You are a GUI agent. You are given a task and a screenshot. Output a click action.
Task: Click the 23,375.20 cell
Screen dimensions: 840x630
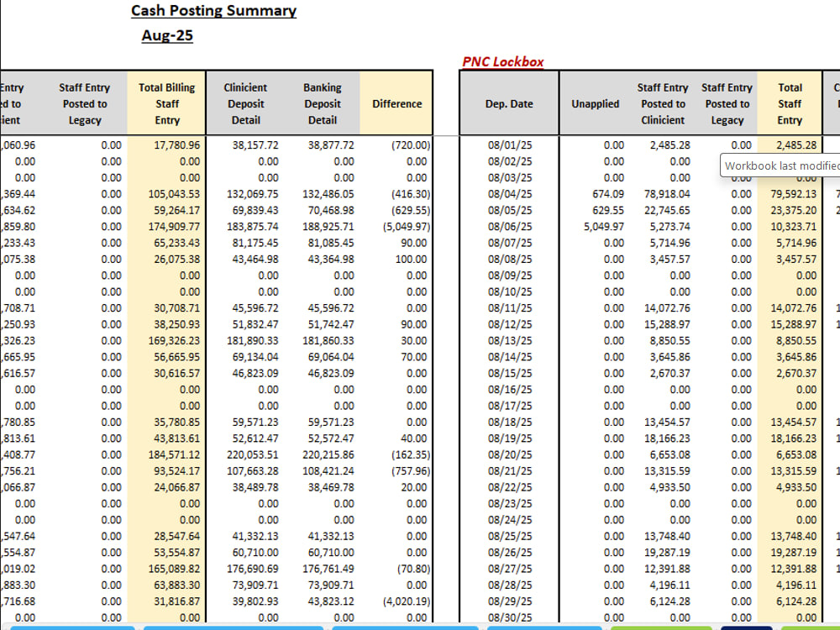[794, 211]
